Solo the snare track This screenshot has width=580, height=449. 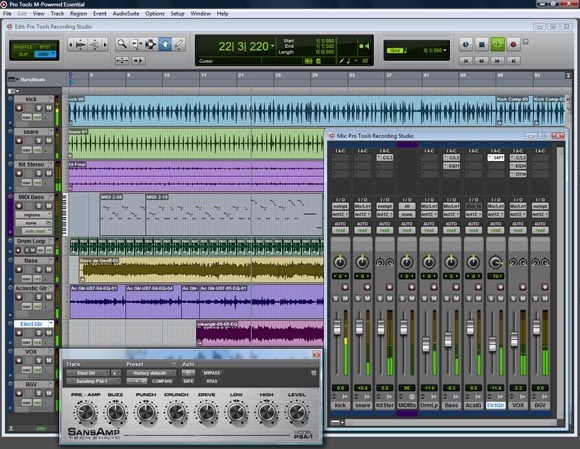(38, 141)
